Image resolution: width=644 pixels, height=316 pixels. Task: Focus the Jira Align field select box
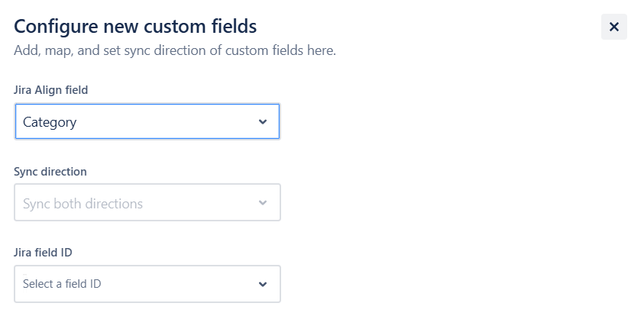click(147, 122)
